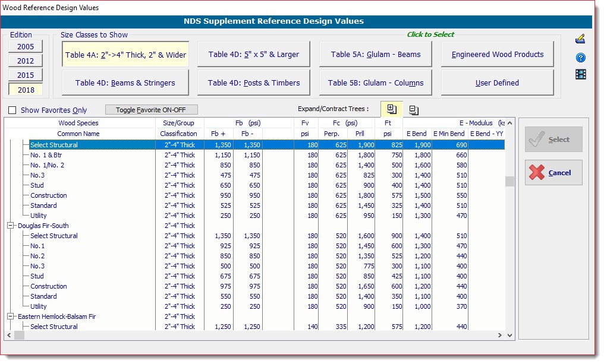Screen dimensions: 604x364
Task: Switch to the 2005 edition
Action: click(26, 46)
